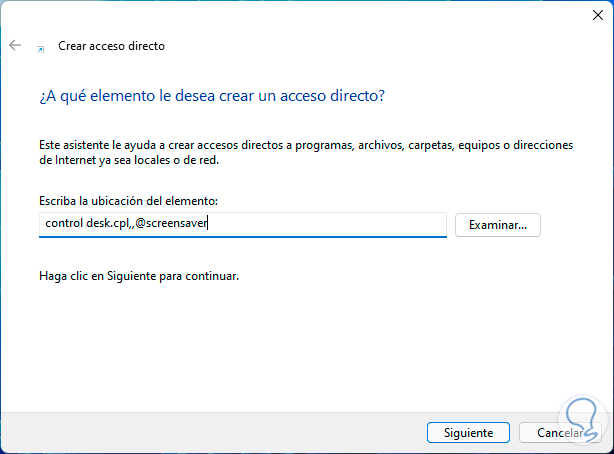Click the empty title bar area

coord(300,15)
